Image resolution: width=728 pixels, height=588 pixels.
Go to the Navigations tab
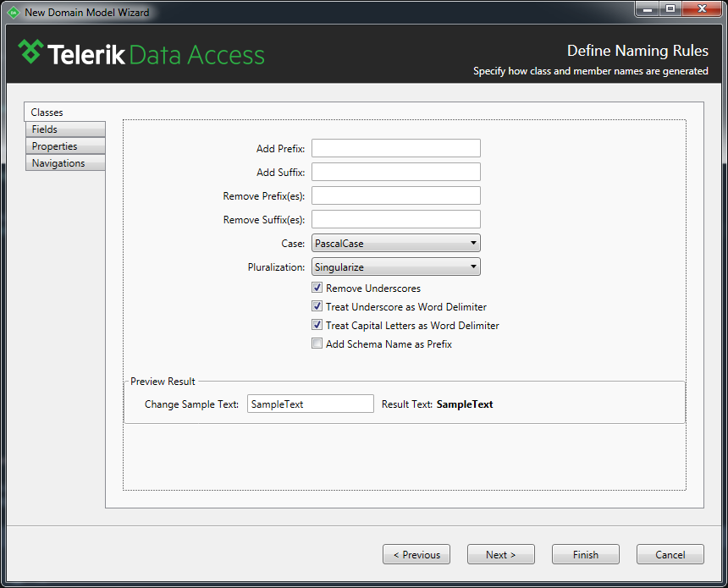point(65,163)
